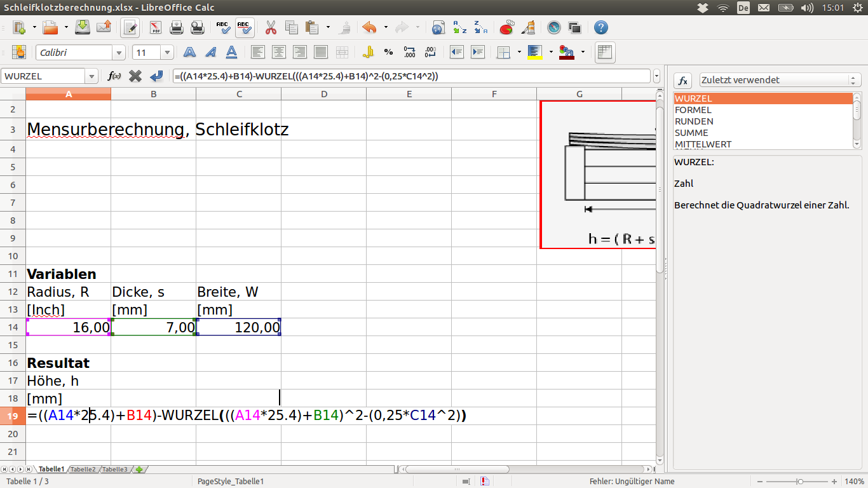This screenshot has height=488, width=868.
Task: Copy the selection to clipboard
Action: coord(292,28)
